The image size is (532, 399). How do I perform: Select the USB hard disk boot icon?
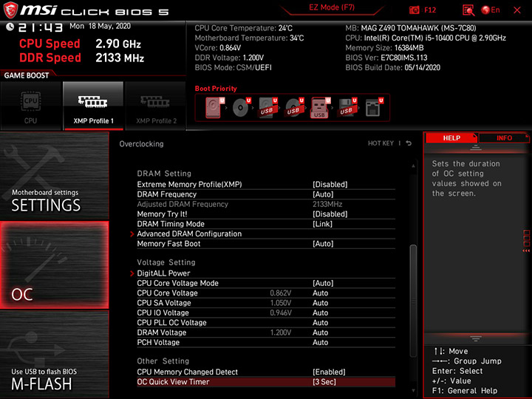[267, 108]
